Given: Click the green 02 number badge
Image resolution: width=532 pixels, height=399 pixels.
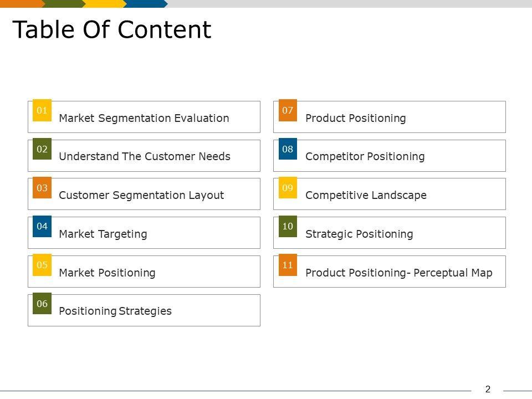Looking at the screenshot, I should coord(42,149).
